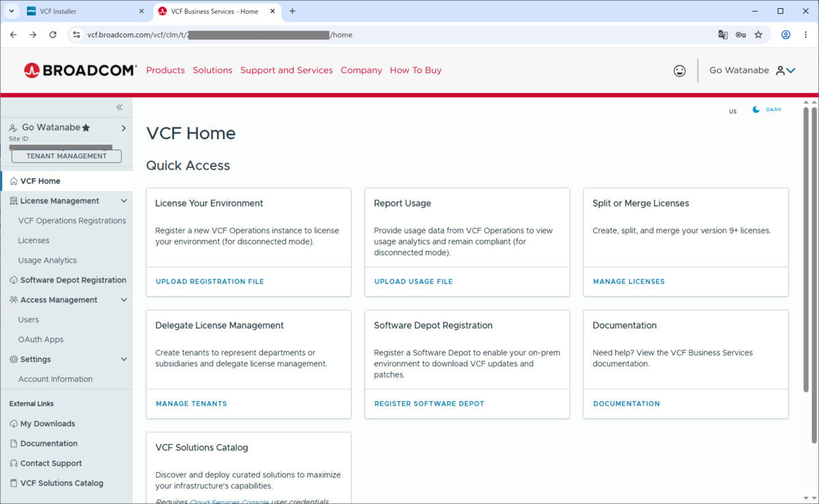Open the saved passwords key icon

point(741,35)
